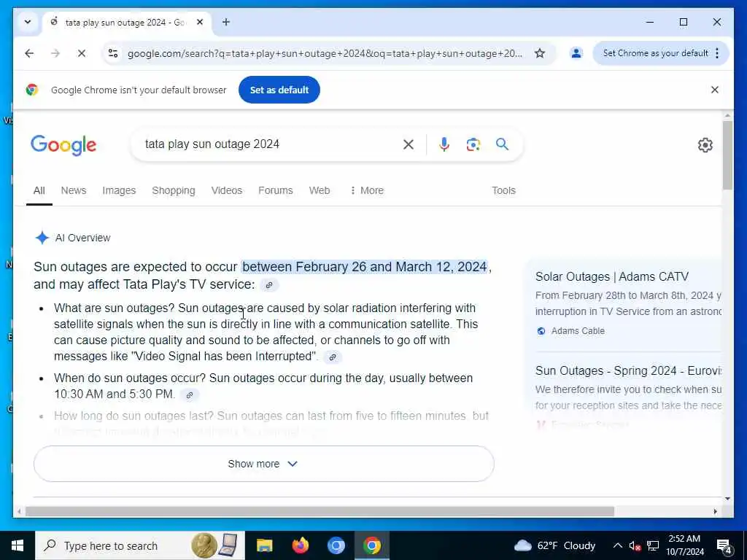Open the Chrome profile avatar menu
This screenshot has height=560, width=747.
[x=576, y=53]
